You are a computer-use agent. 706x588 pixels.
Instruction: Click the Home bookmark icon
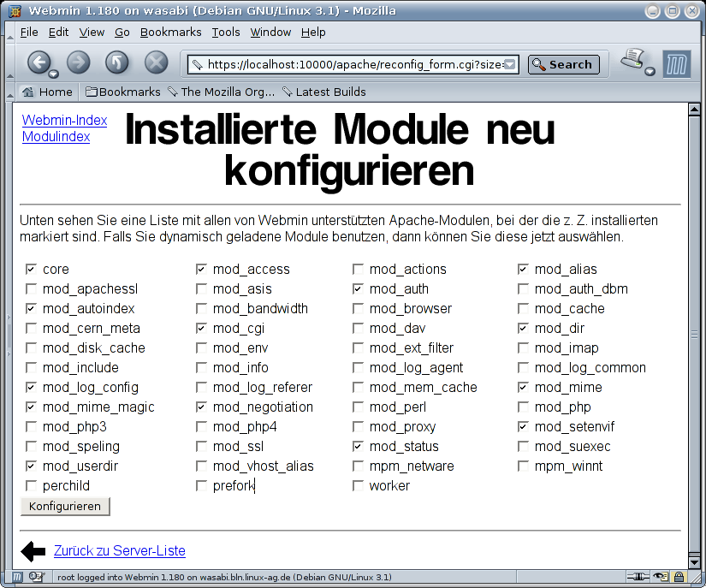28,92
